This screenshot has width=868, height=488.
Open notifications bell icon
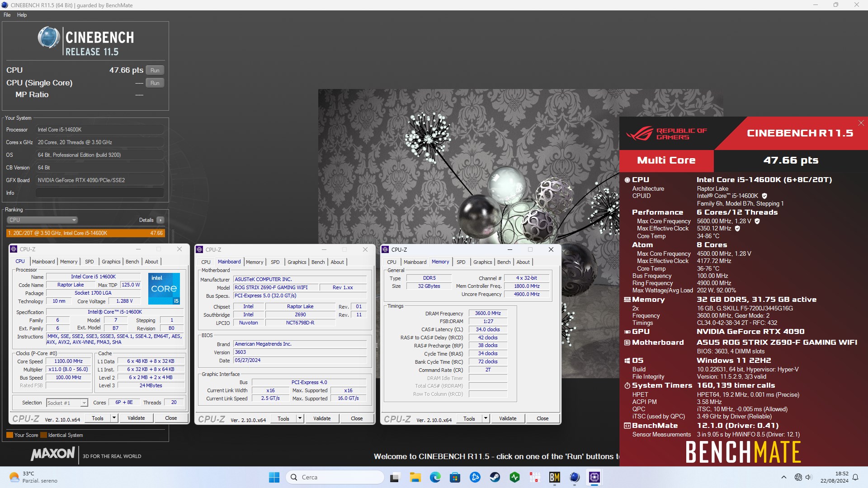pos(855,477)
